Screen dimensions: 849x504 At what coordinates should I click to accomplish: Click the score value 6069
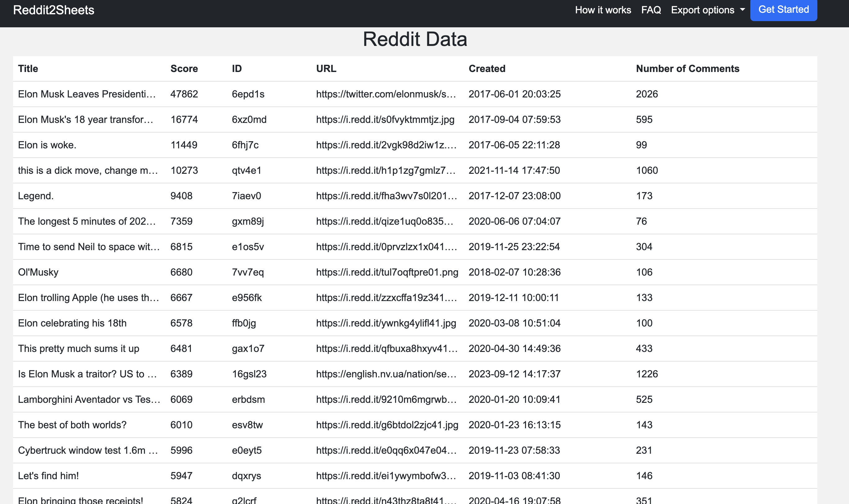coord(181,400)
